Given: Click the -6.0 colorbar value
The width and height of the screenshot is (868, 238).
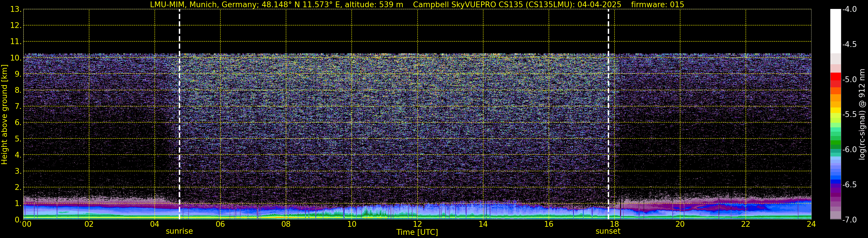Looking at the screenshot, I should pyautogui.click(x=850, y=149).
